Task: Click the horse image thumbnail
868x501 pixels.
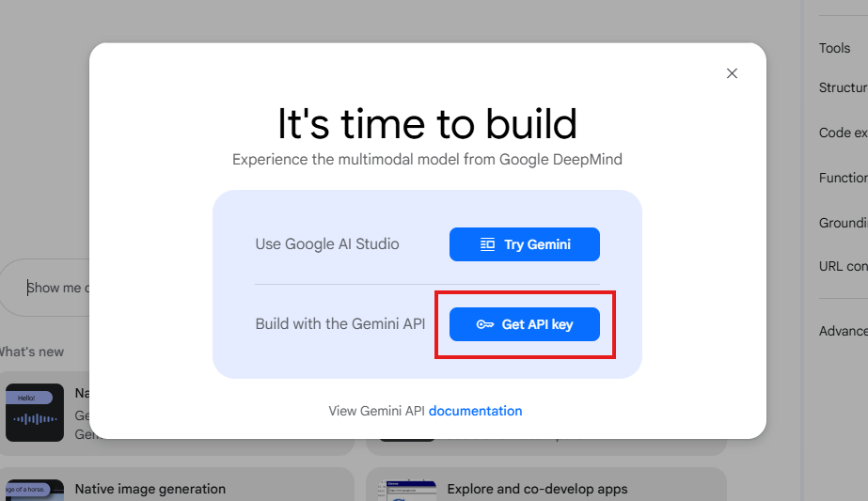Action: [x=33, y=490]
